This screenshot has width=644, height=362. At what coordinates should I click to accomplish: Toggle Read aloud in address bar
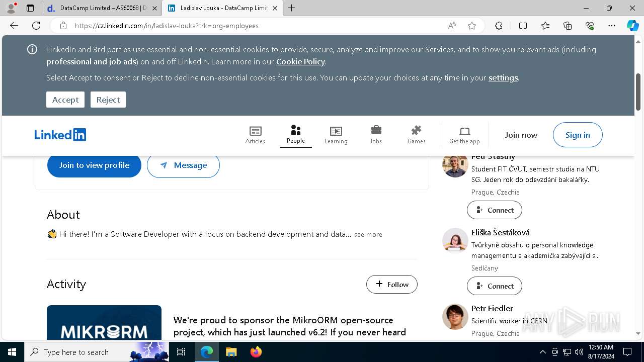[x=452, y=26]
